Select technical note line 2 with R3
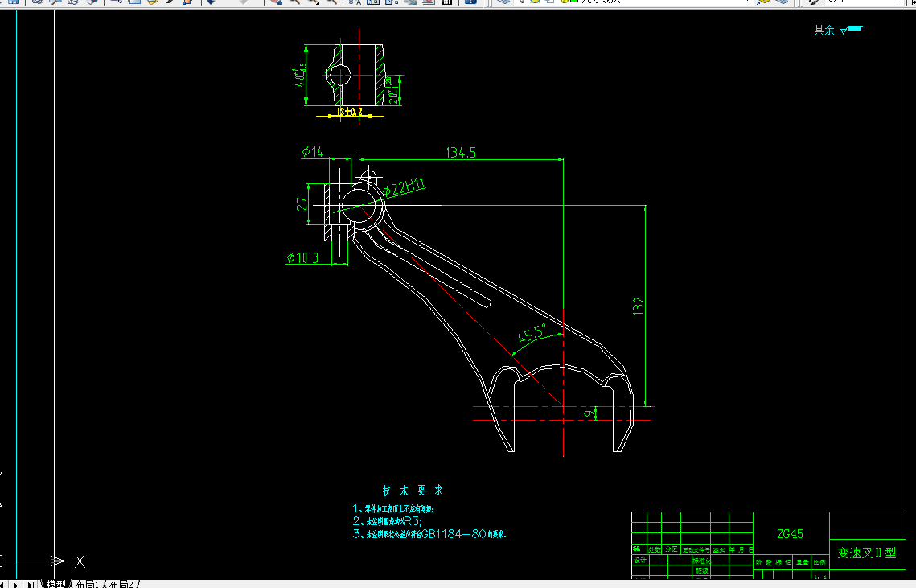 coord(387,520)
